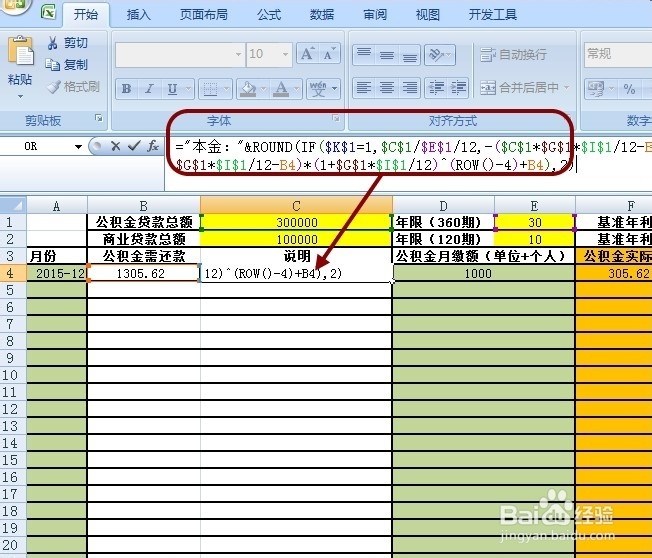The width and height of the screenshot is (652, 558).
Task: Align text left
Action: 364,88
